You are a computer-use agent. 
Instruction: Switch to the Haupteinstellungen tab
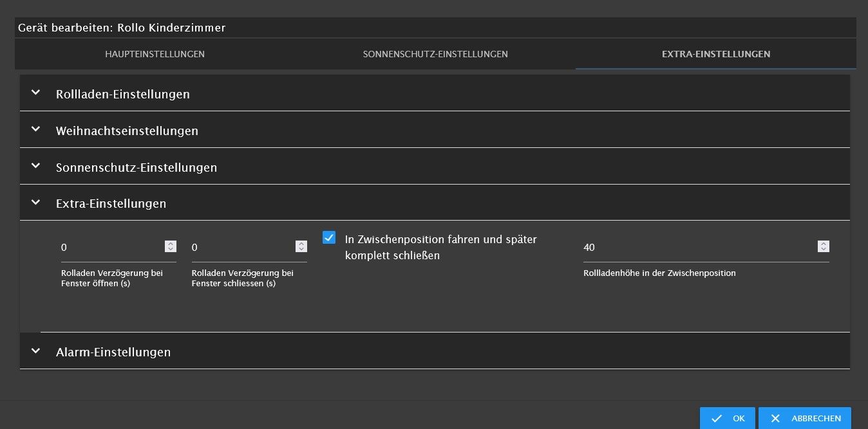[155, 54]
